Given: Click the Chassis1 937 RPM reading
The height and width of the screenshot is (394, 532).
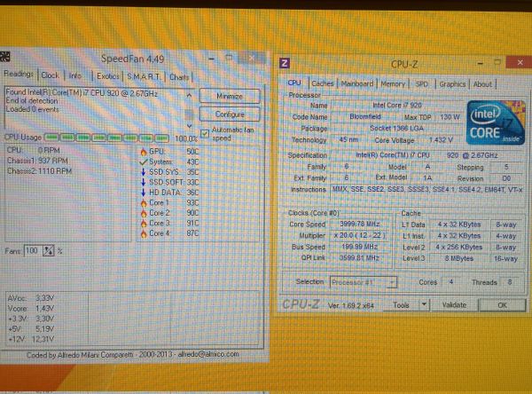Looking at the screenshot, I should pos(37,161).
